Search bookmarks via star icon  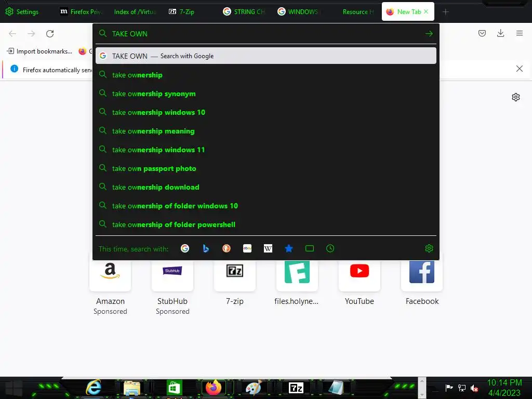pos(289,248)
